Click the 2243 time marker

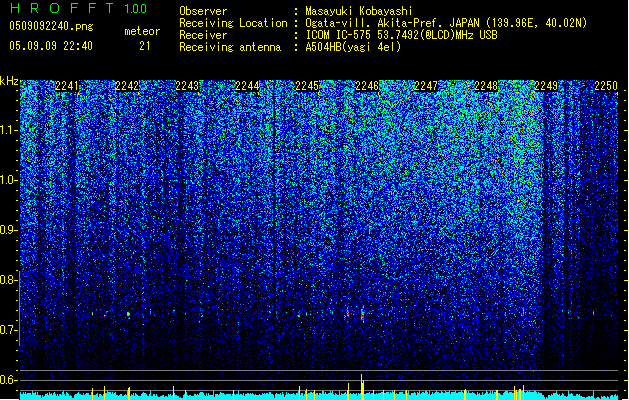tap(187, 85)
